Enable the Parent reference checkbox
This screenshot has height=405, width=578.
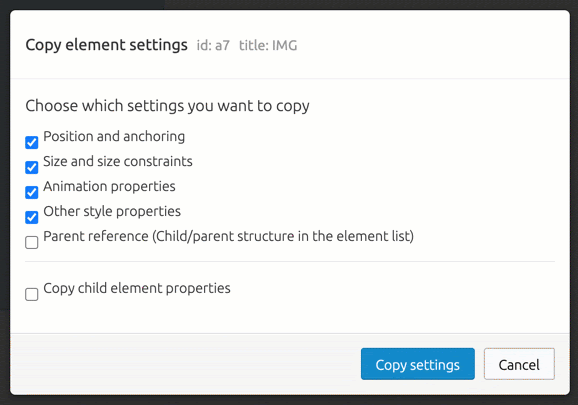(32, 242)
